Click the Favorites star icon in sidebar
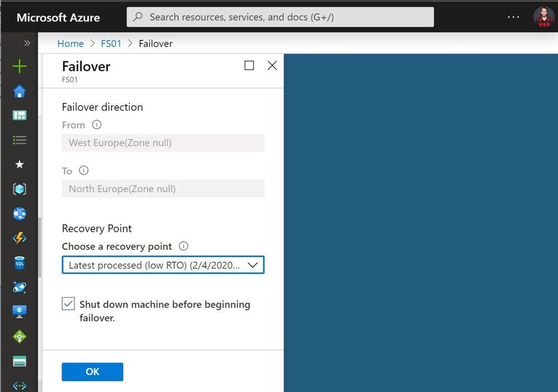The image size is (558, 392). pos(19,164)
